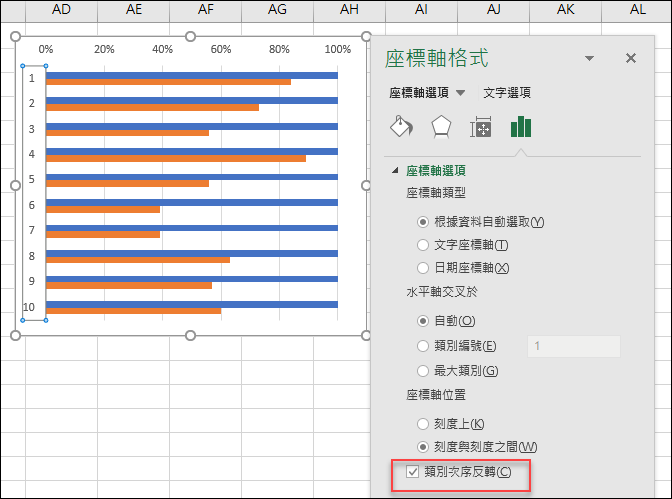The image size is (672, 499).
Task: Select 最大類別(G) radio button
Action: point(423,371)
